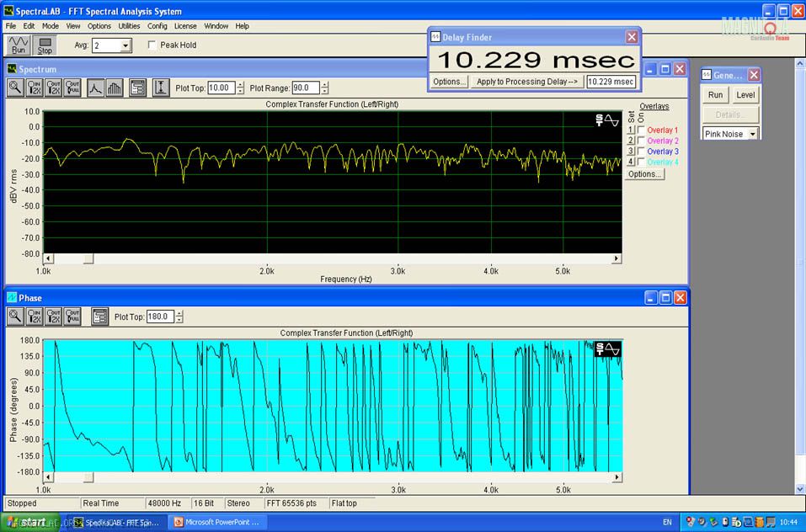This screenshot has height=532, width=806.
Task: Enable the Peak Hold checkbox
Action: 152,45
